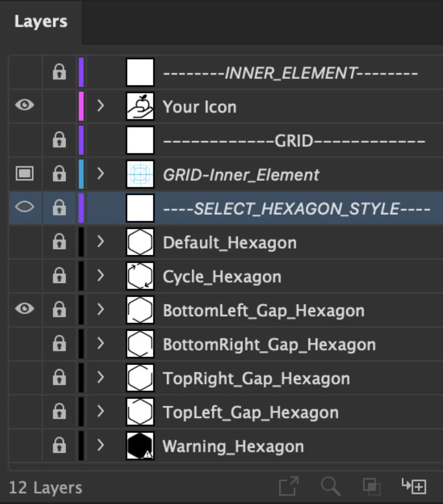Select the Layers panel tab
This screenshot has width=443, height=504.
pyautogui.click(x=41, y=22)
